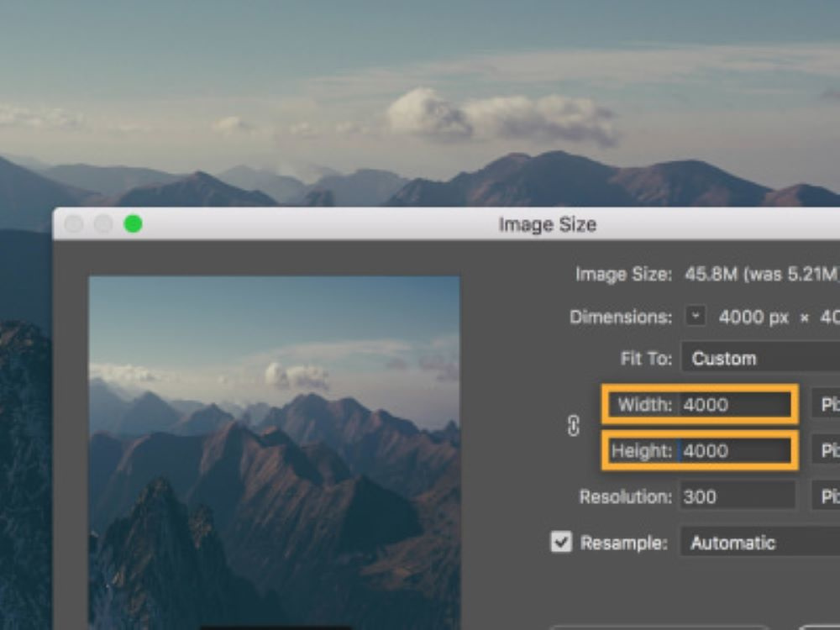Click the Fit To label

click(x=645, y=358)
